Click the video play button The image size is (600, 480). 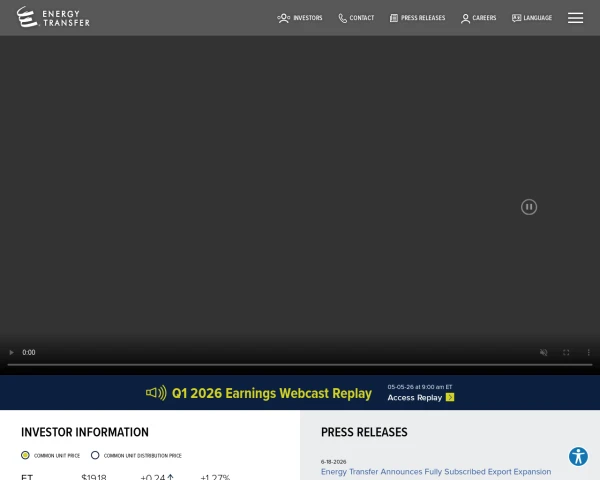(x=11, y=352)
